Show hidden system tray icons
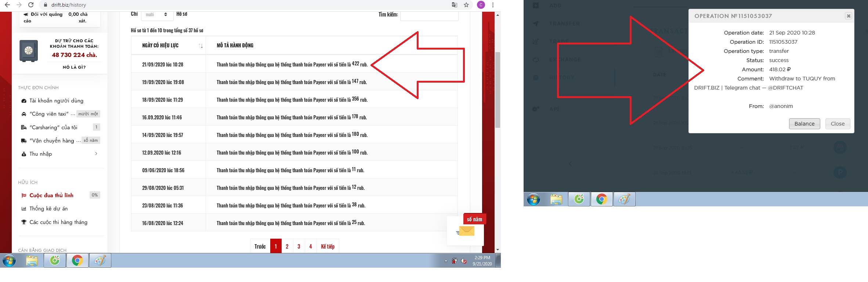The image size is (868, 282). click(446, 261)
